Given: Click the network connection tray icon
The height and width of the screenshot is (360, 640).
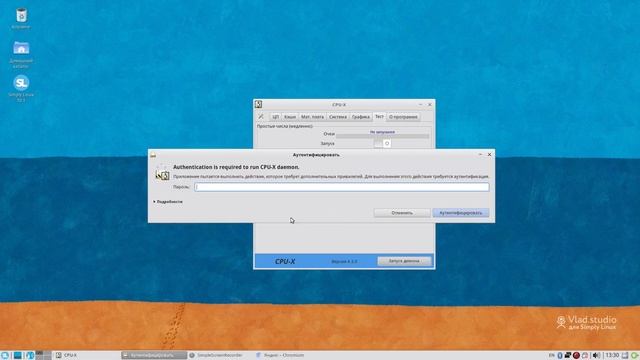Looking at the screenshot, I should (x=568, y=356).
